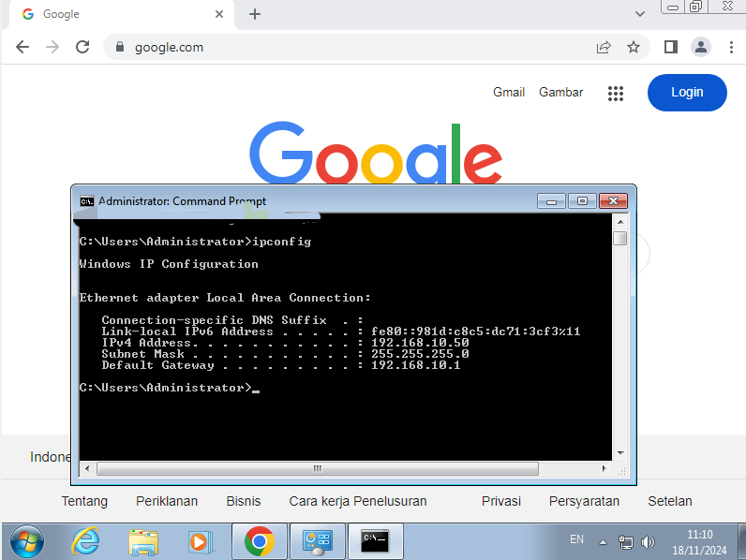The height and width of the screenshot is (560, 746).
Task: Click the blue Login button
Action: tap(687, 92)
